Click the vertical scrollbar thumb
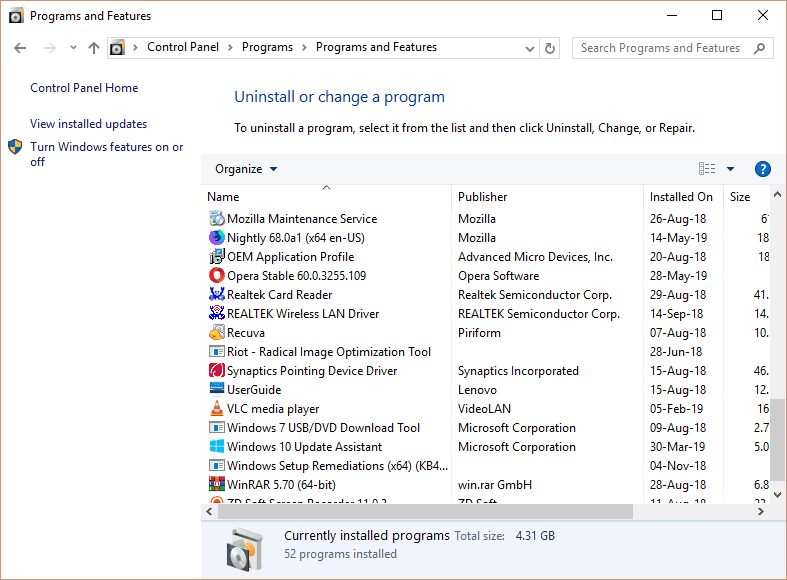Screen dimensions: 787x580 click(777, 440)
